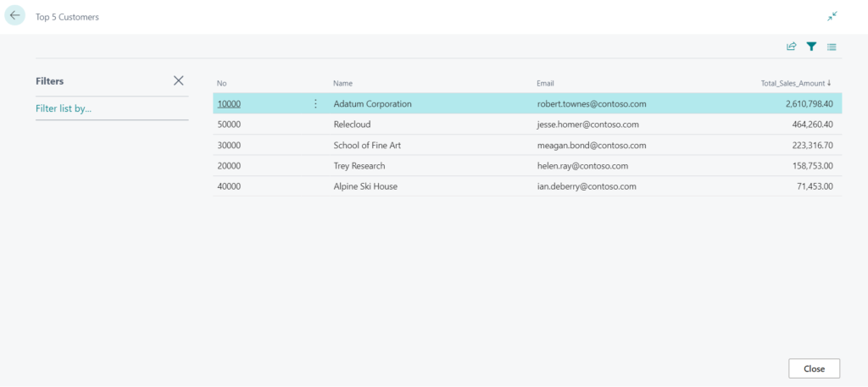Close the Filters pane with X
This screenshot has height=387, width=868.
pyautogui.click(x=178, y=80)
